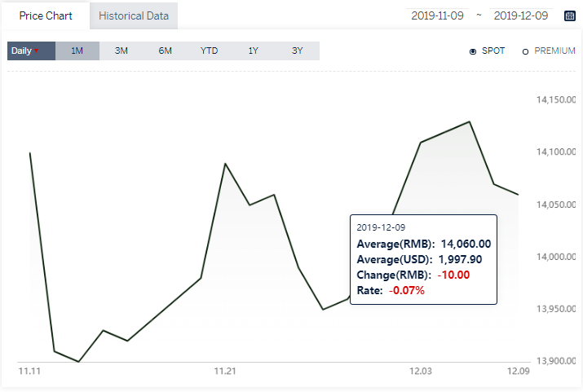Choose the 1Y time range
This screenshot has width=583, height=392.
[x=254, y=51]
